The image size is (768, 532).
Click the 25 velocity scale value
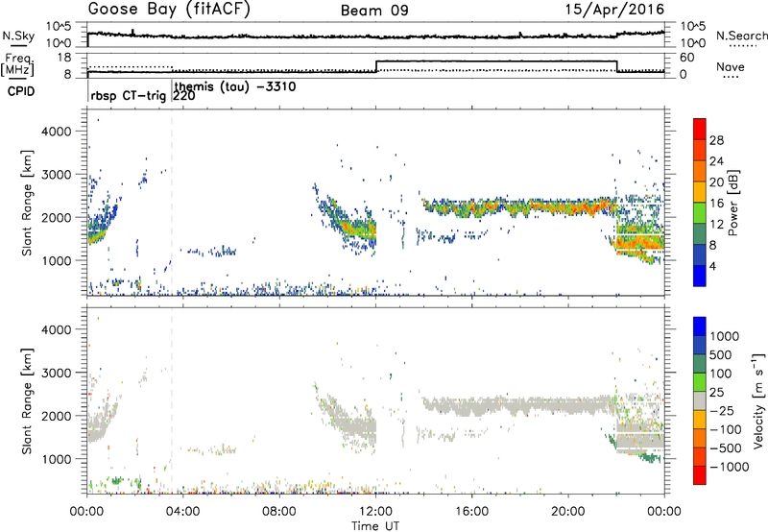[x=716, y=393]
